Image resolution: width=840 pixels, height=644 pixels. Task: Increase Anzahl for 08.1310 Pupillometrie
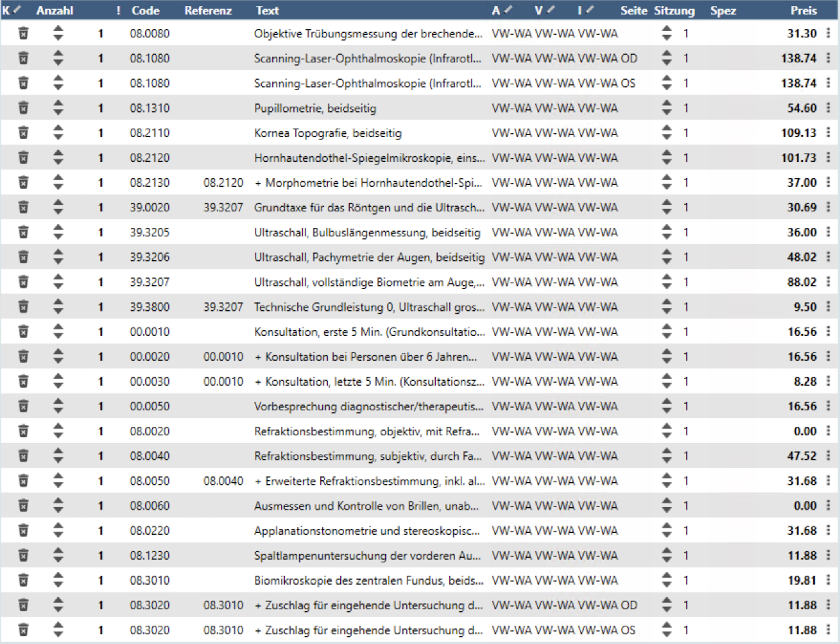point(58,103)
